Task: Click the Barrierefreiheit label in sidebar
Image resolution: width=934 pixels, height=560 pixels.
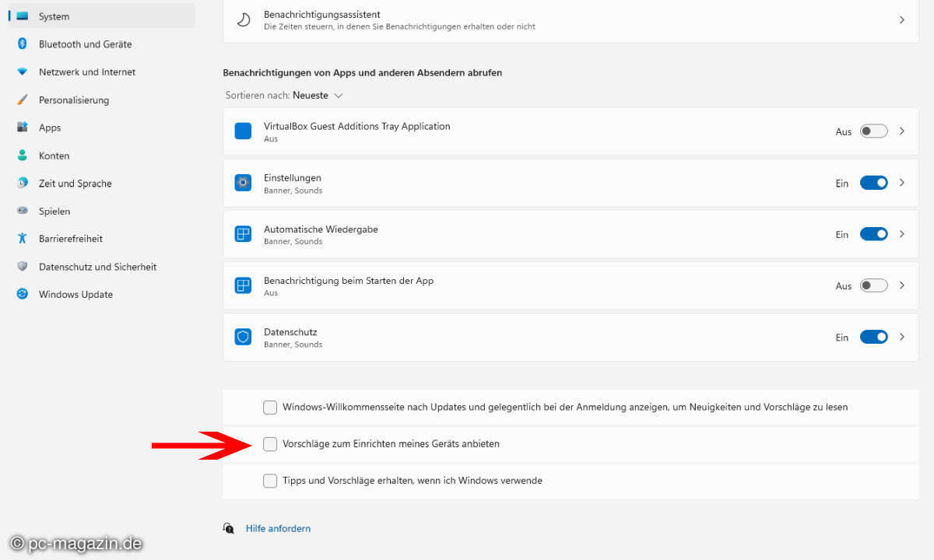Action: (71, 239)
